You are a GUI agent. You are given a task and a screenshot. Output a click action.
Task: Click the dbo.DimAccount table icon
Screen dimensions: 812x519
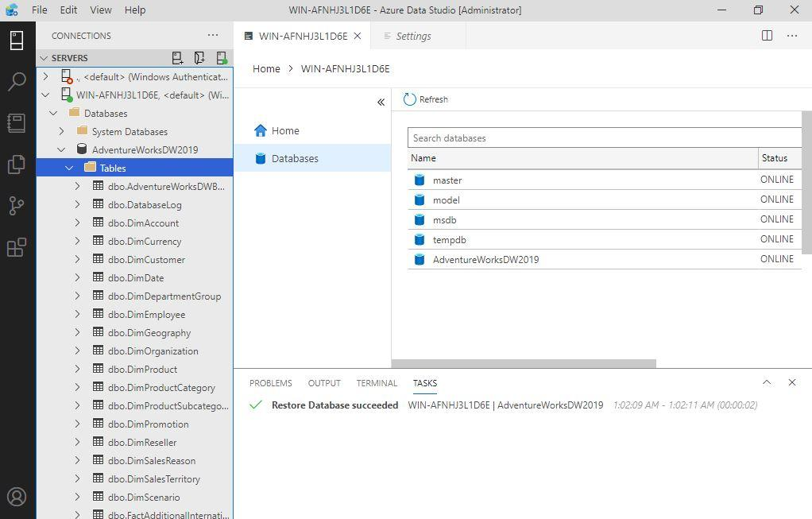pos(98,223)
